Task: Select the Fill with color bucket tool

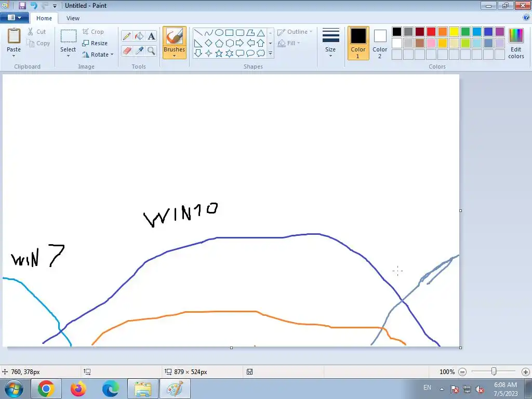Action: point(139,36)
